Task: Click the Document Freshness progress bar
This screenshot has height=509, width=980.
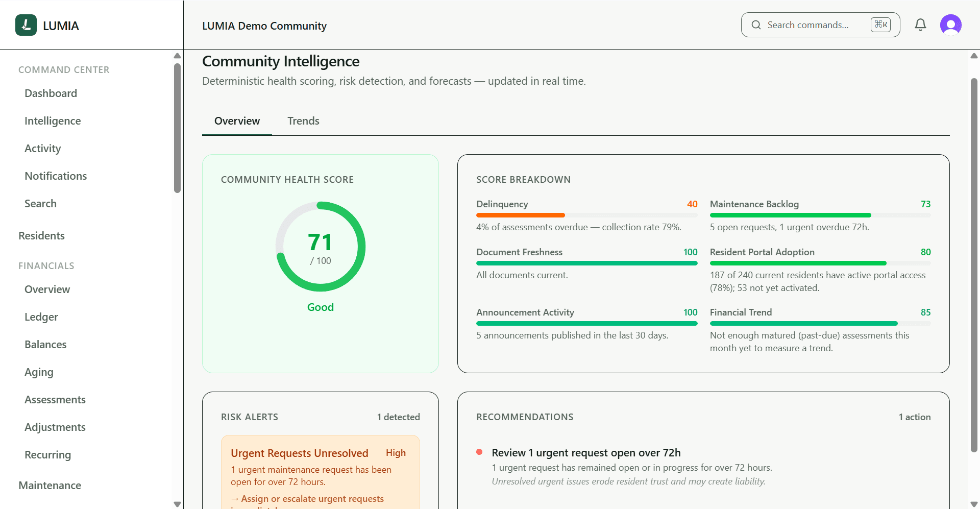Action: [x=586, y=263]
